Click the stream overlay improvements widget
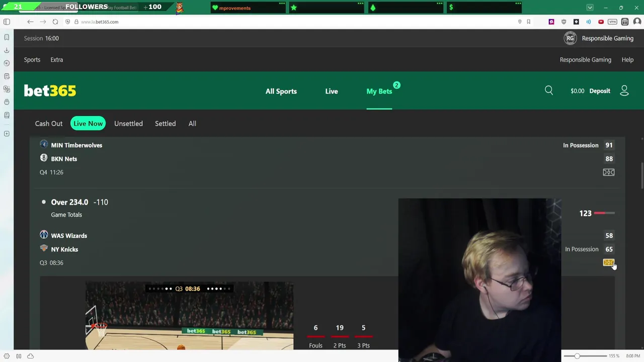Image resolution: width=644 pixels, height=362 pixels. [248, 8]
